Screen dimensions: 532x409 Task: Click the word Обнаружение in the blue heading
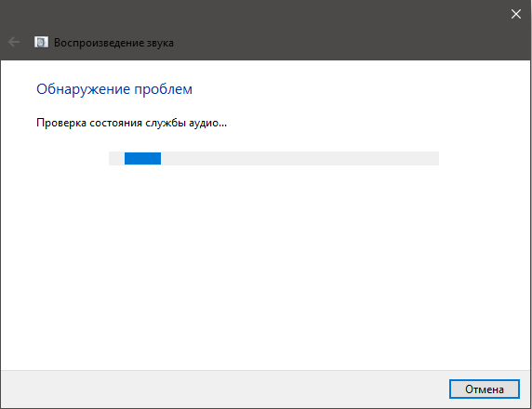[x=83, y=89]
